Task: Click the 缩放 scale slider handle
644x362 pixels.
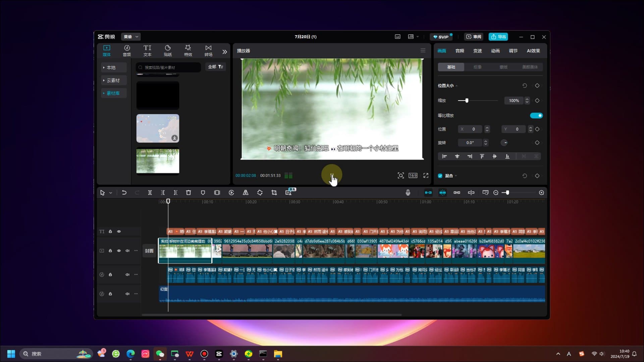Action: click(467, 101)
